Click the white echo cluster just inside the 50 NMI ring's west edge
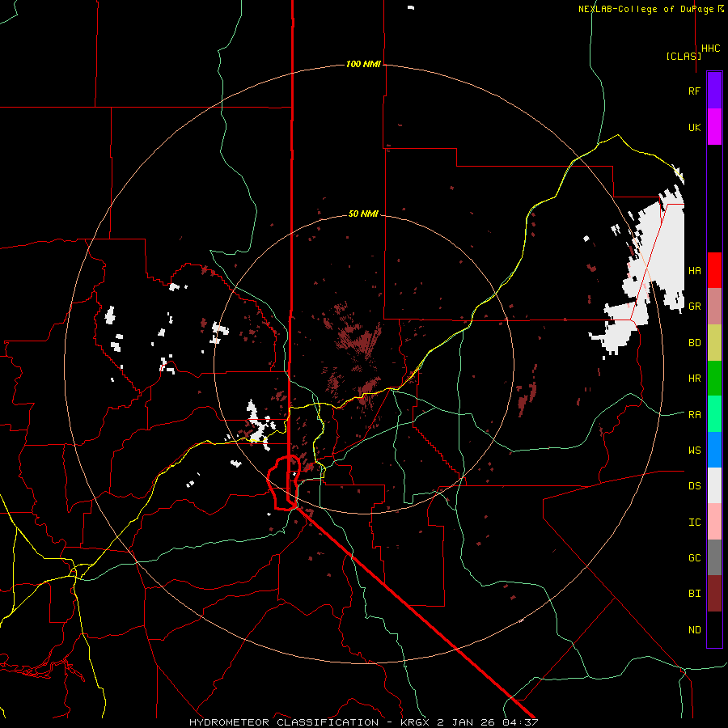This screenshot has width=728, height=728. (x=258, y=425)
